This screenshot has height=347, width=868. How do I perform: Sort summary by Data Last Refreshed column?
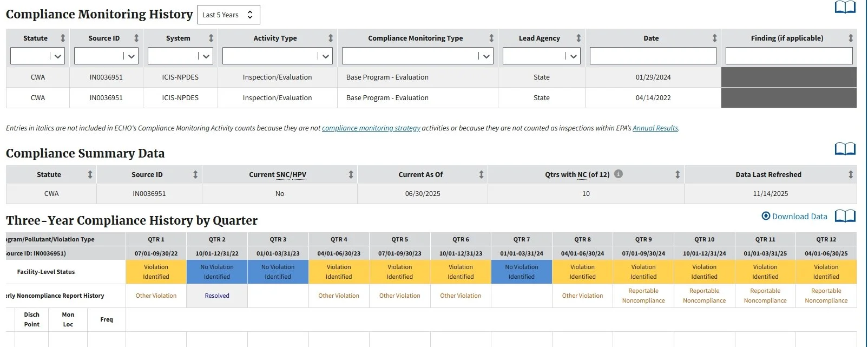[851, 174]
